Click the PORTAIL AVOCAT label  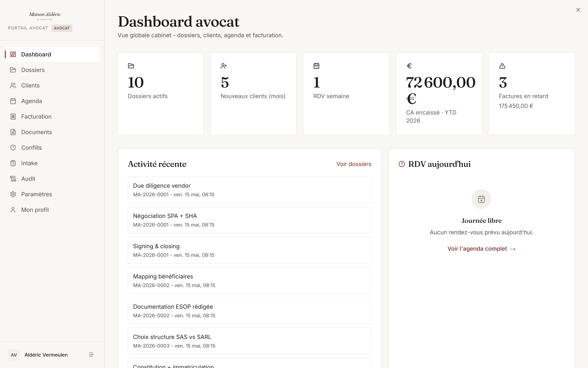[28, 28]
